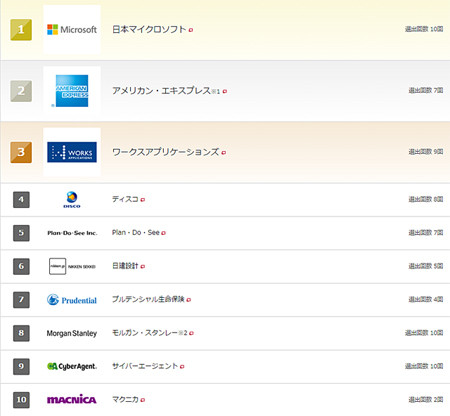450x416 pixels.
Task: Click external-link icon beside サイバーエージェント
Action: [x=182, y=367]
